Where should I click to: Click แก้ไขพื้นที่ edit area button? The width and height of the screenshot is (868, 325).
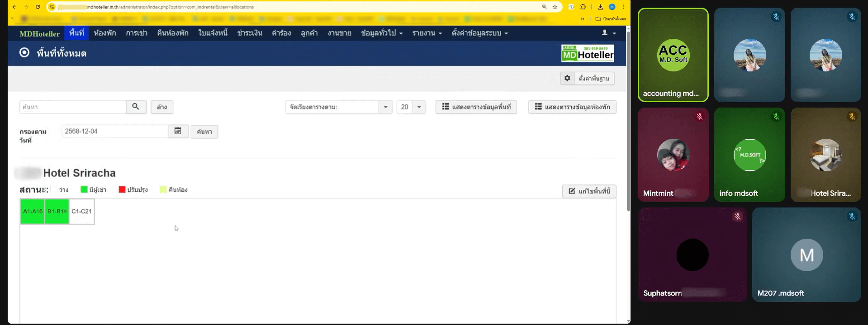(x=589, y=191)
